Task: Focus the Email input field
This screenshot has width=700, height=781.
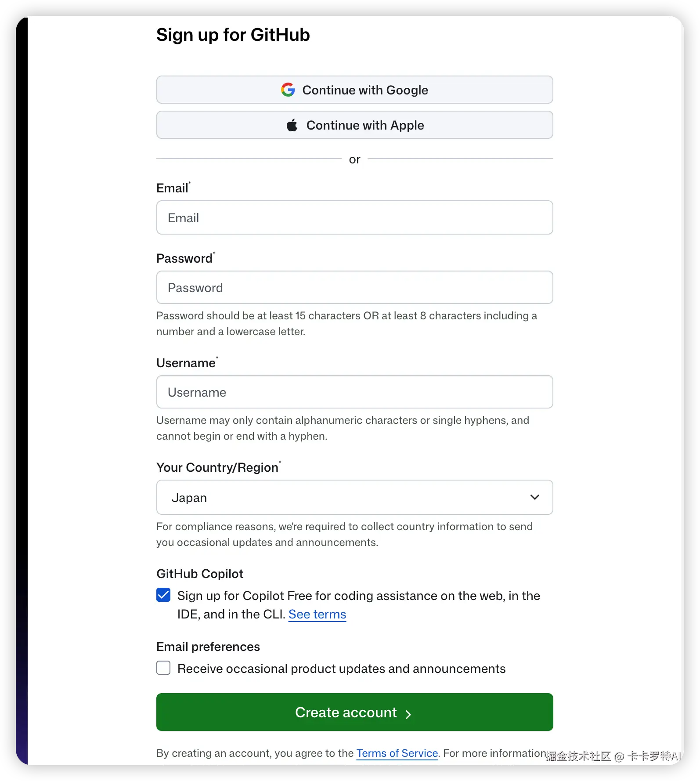Action: click(x=354, y=217)
